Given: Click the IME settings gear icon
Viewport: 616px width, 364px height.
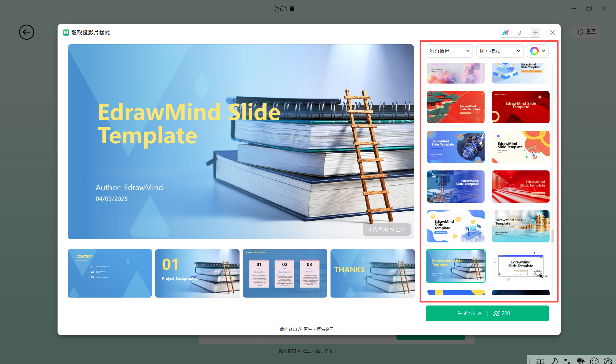Looking at the screenshot, I should click(x=607, y=361).
